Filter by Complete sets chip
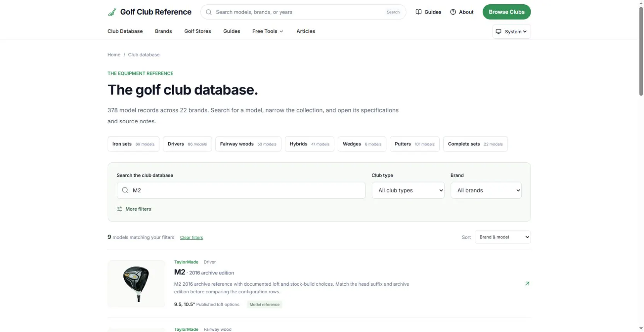 click(x=475, y=144)
